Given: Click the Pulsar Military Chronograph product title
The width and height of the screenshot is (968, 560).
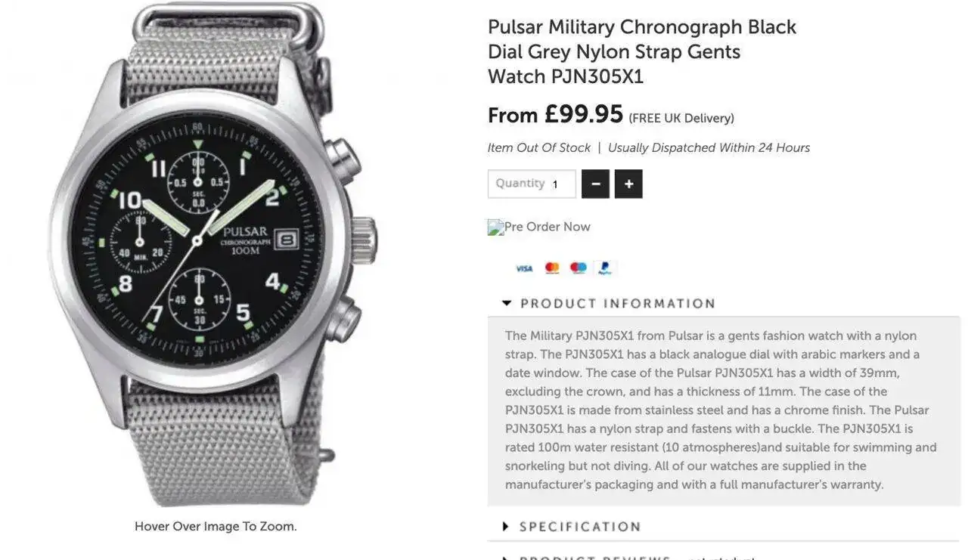Looking at the screenshot, I should coord(641,51).
